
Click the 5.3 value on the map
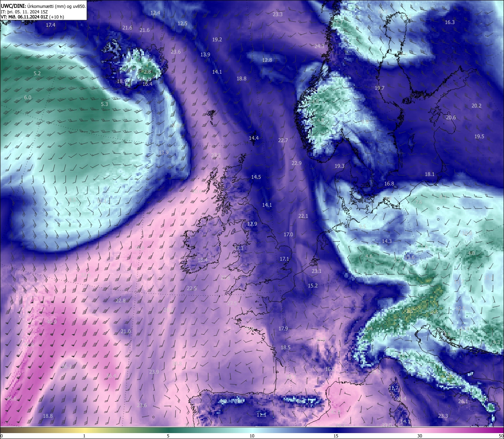(104, 104)
